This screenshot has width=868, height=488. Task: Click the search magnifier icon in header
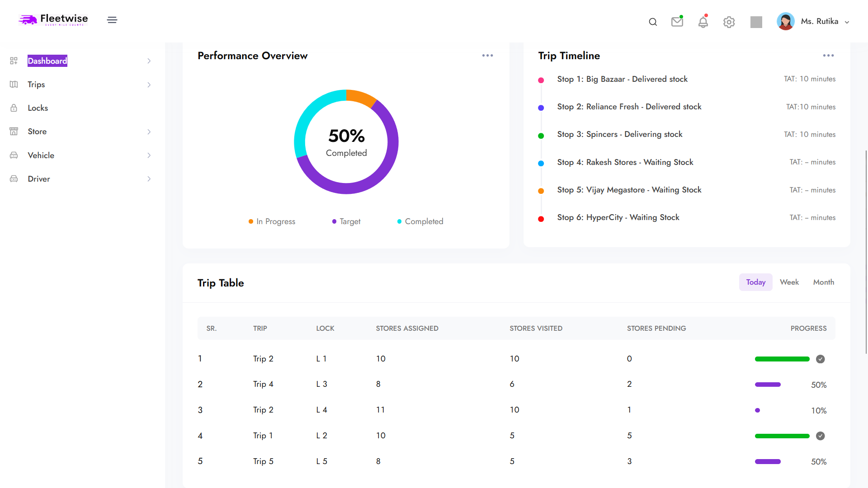[x=653, y=22]
